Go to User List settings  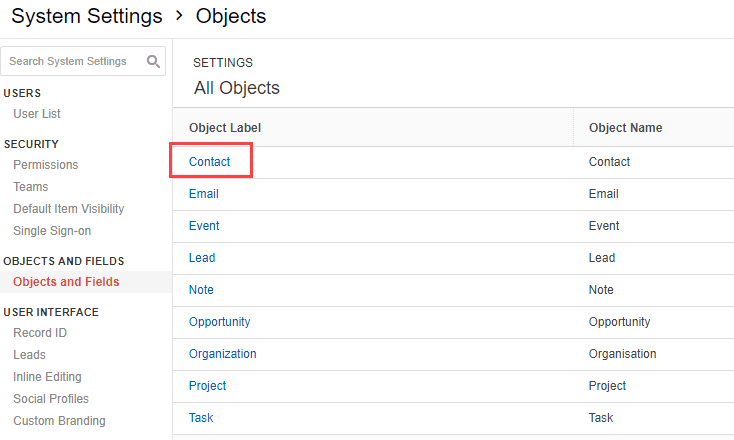(x=37, y=114)
